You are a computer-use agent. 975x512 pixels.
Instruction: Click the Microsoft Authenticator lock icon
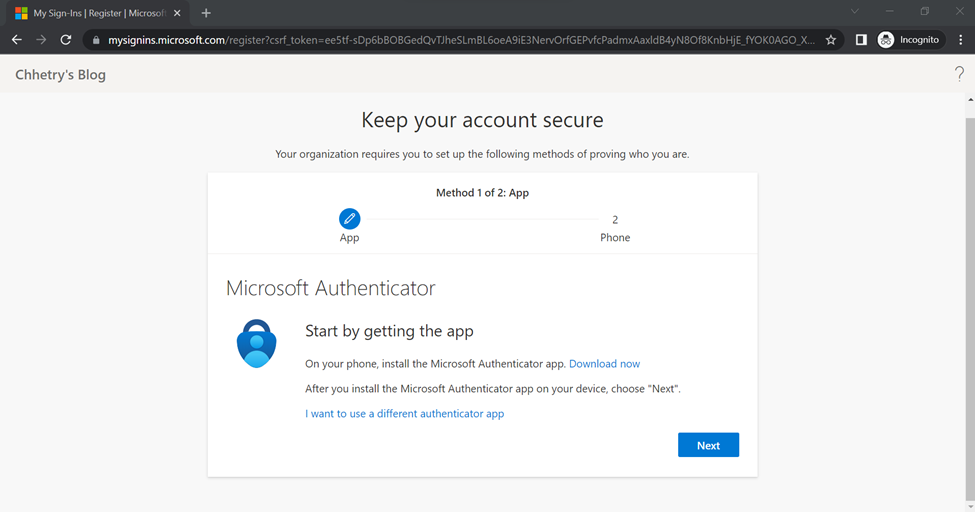pos(256,343)
